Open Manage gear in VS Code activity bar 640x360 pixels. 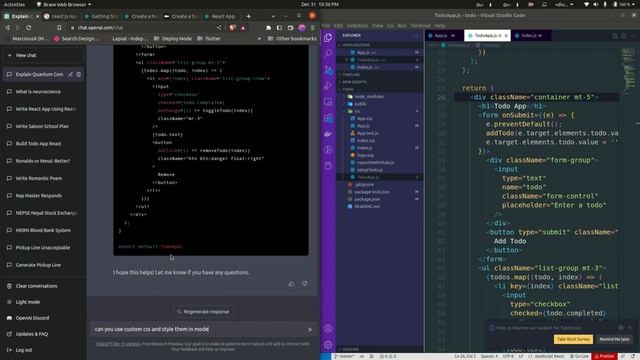[x=328, y=345]
